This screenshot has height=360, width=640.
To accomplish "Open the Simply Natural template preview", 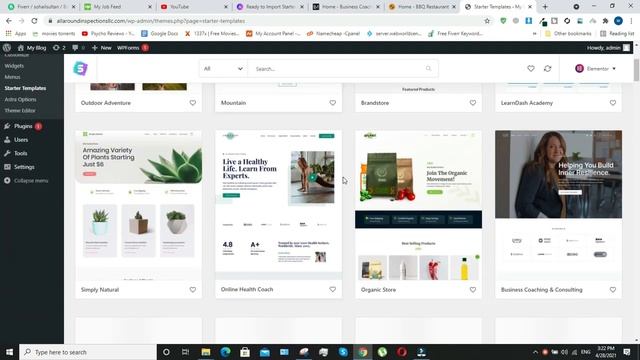I will tap(138, 205).
